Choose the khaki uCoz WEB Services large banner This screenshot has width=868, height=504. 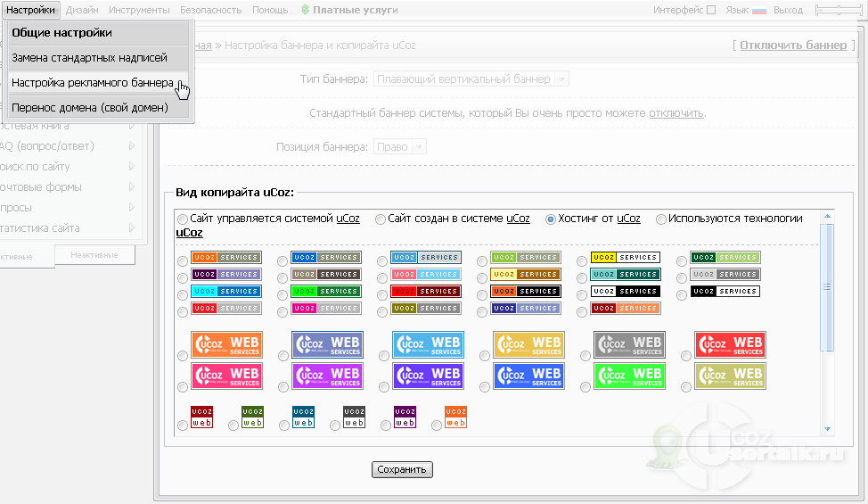pyautogui.click(x=730, y=376)
